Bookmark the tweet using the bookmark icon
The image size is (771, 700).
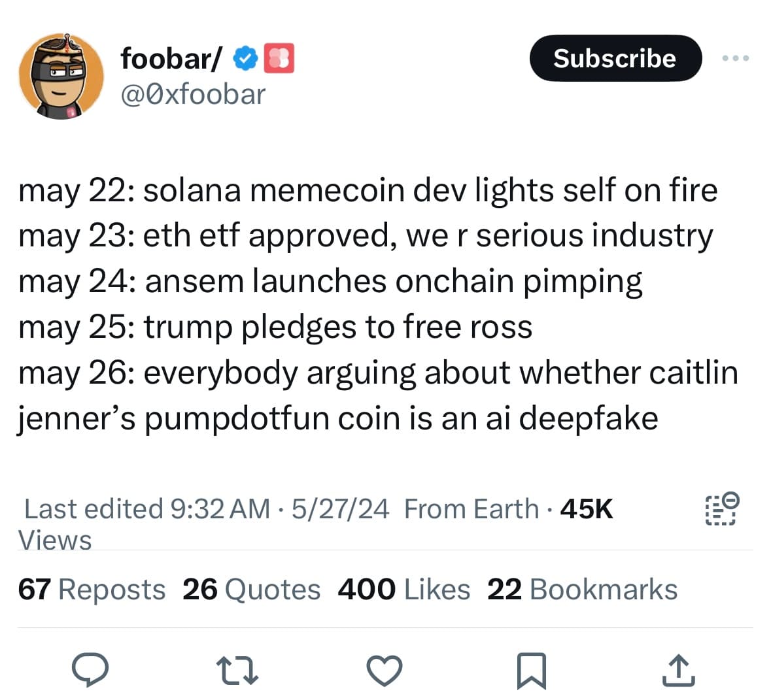[x=531, y=669]
